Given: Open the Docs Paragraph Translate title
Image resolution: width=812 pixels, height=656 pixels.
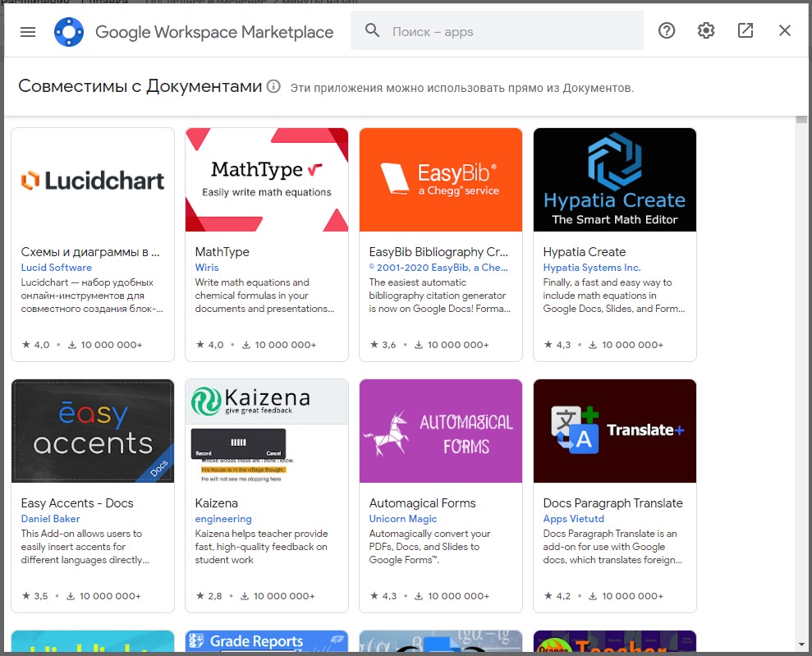Looking at the screenshot, I should tap(612, 503).
